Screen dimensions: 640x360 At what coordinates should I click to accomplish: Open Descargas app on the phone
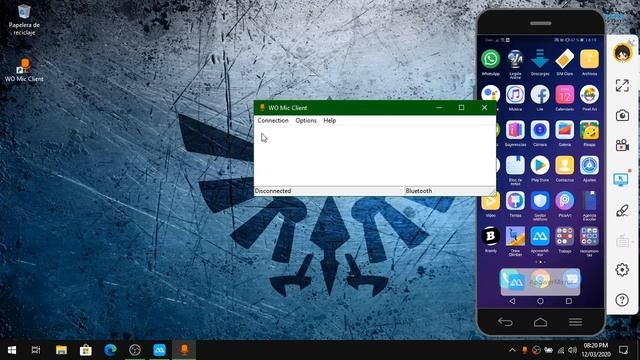coord(540,59)
